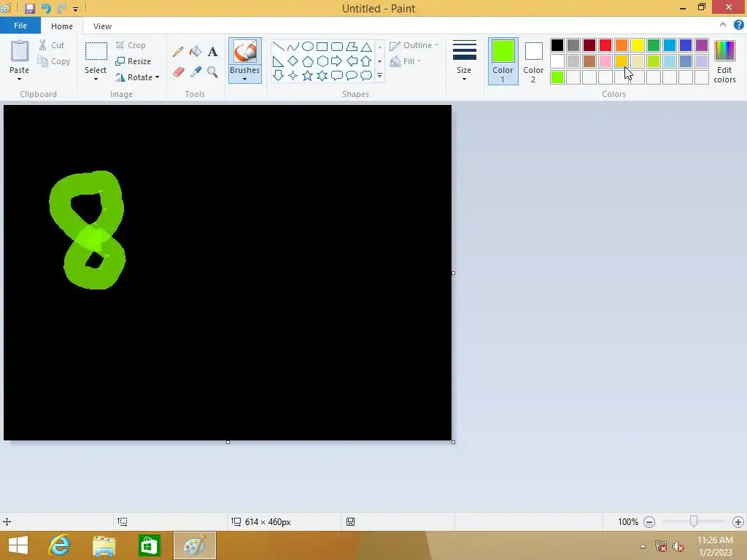Choose the Six-point star shape
Image resolution: width=747 pixels, height=560 pixels.
tap(322, 75)
